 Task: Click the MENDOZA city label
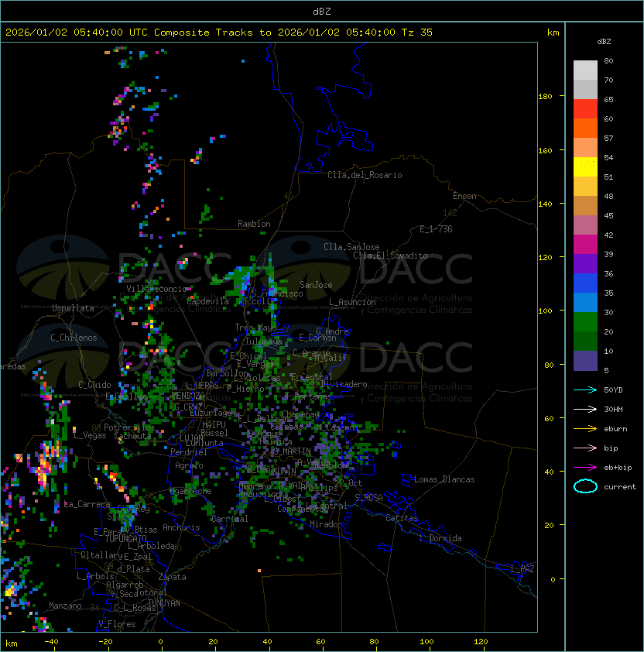click(x=188, y=395)
